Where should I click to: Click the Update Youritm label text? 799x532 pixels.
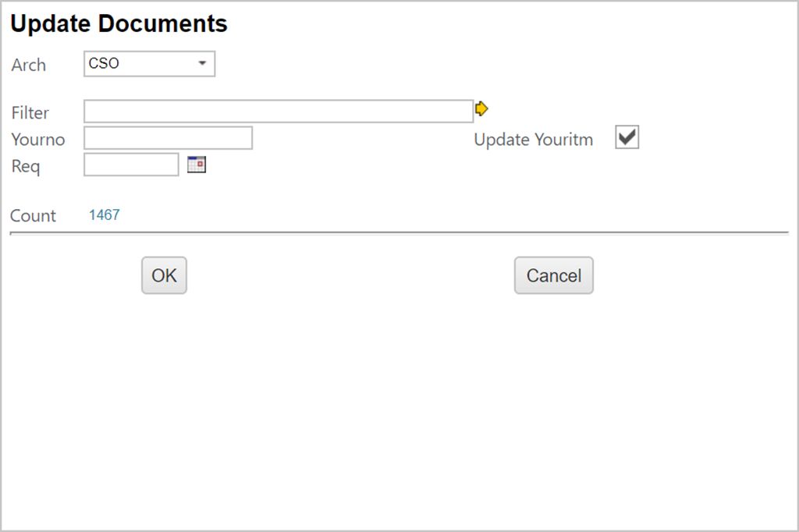(533, 140)
